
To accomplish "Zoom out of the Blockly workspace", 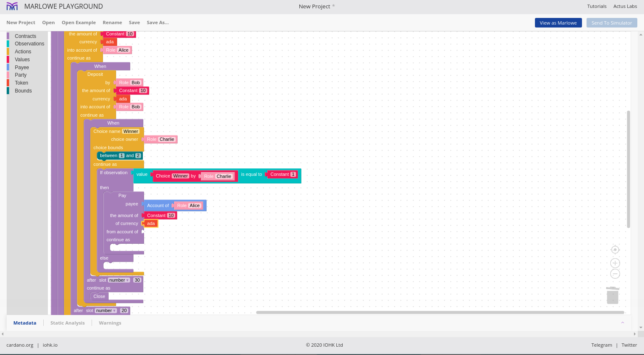I will pyautogui.click(x=615, y=274).
